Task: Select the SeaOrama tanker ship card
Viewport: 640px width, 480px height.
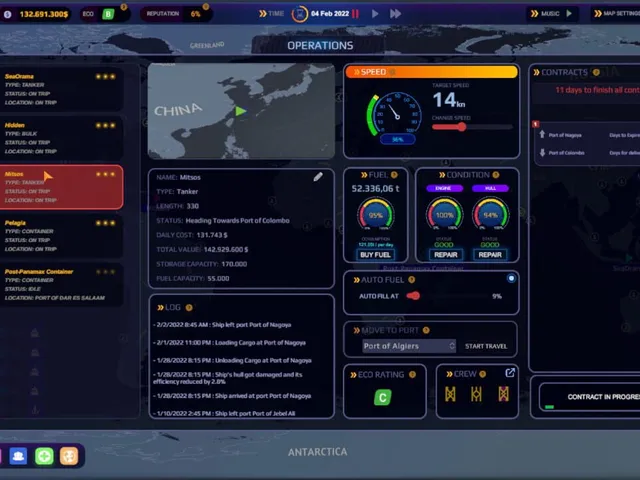Action: pos(61,89)
